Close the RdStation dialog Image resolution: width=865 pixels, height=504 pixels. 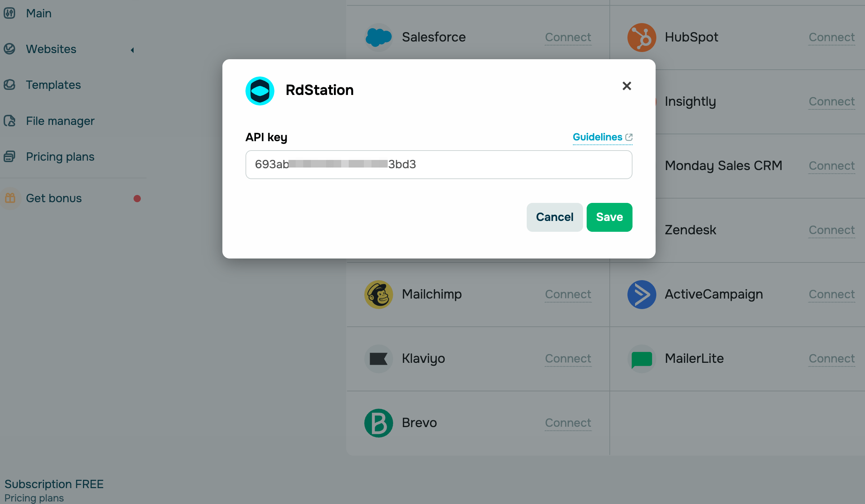pos(627,86)
